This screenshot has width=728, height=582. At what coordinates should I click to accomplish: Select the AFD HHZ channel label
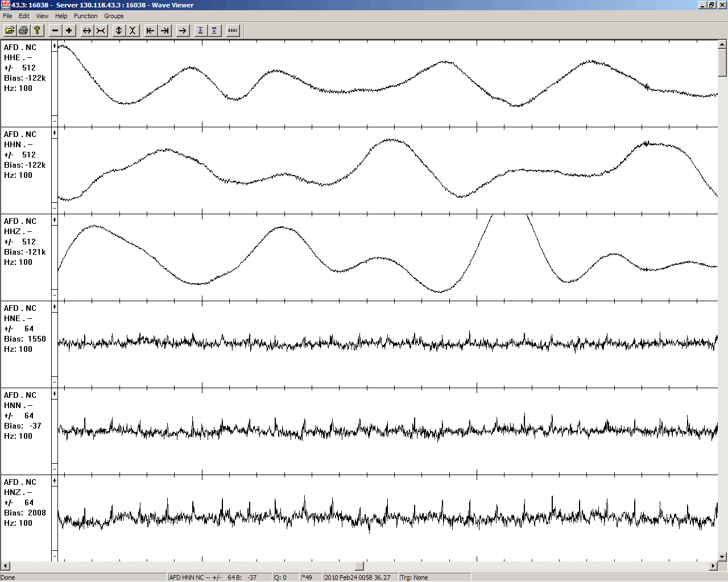pos(26,257)
